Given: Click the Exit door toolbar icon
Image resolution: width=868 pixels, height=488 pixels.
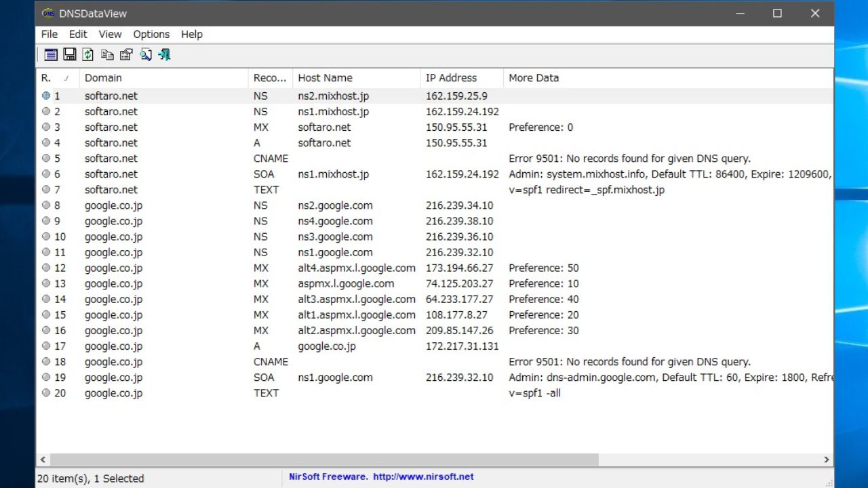Looking at the screenshot, I should tap(164, 55).
